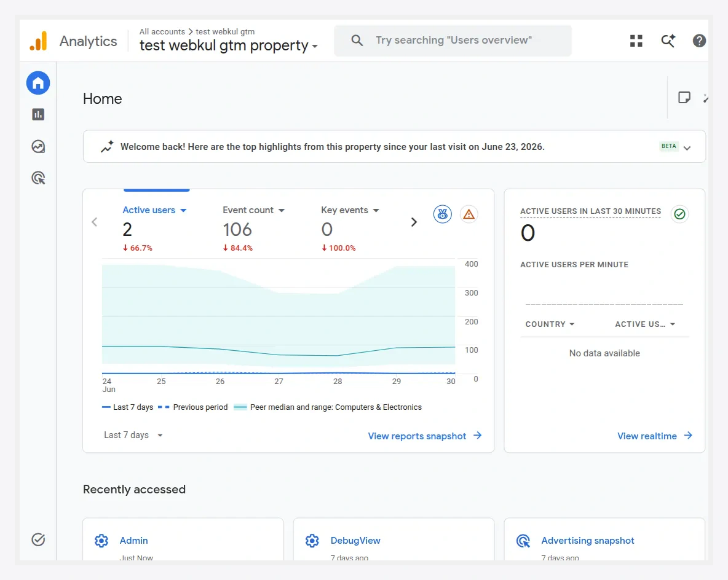This screenshot has height=580, width=728.
Task: Expand the welcome highlights banner chevron
Action: click(687, 147)
